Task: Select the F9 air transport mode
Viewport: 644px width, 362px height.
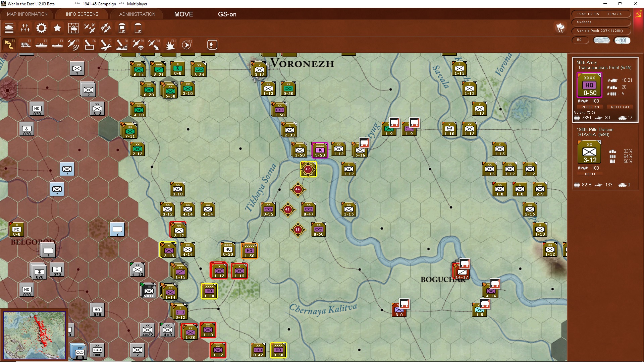Action: click(138, 45)
